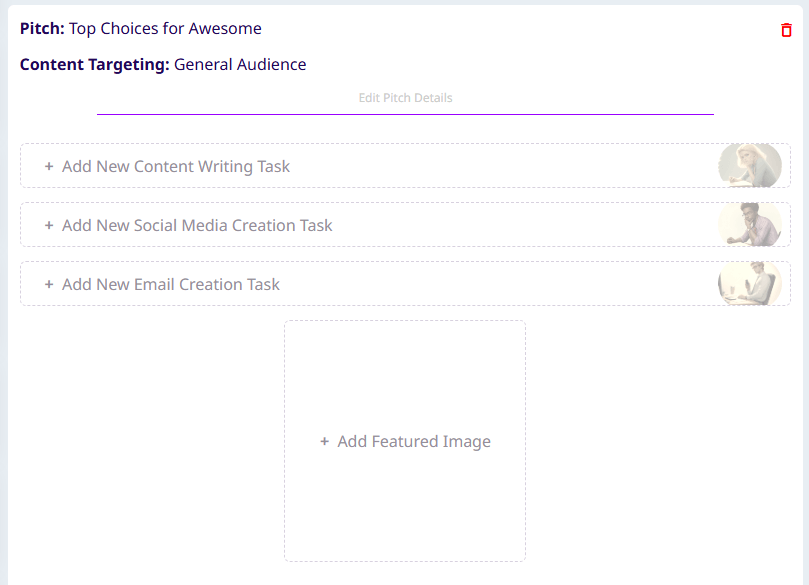Click the red trash delete icon
809x585 pixels.
coord(786,30)
